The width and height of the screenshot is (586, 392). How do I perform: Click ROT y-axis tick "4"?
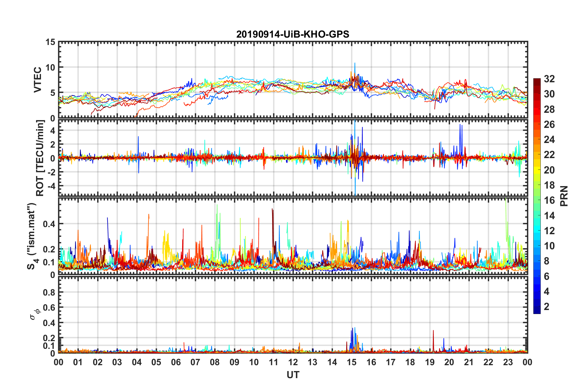click(x=53, y=131)
